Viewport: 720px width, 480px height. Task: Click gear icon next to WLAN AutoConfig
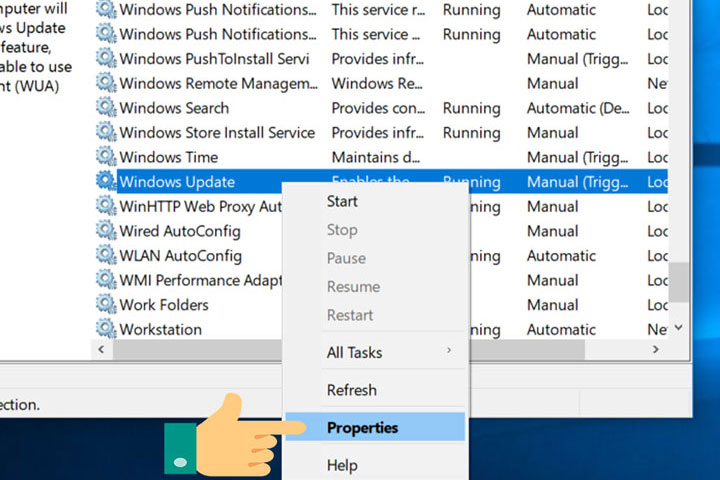pos(106,255)
